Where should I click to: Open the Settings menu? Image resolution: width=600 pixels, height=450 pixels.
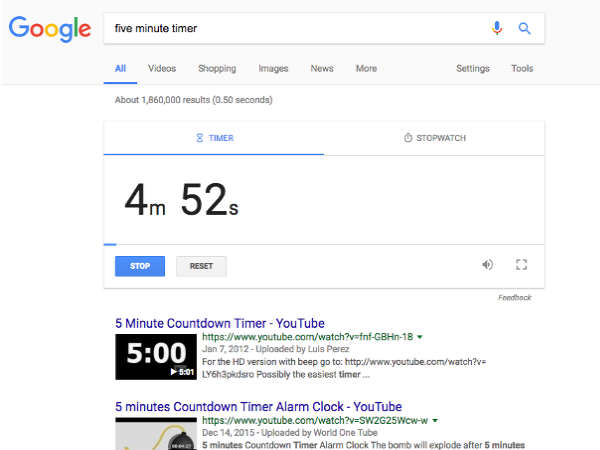pyautogui.click(x=473, y=68)
